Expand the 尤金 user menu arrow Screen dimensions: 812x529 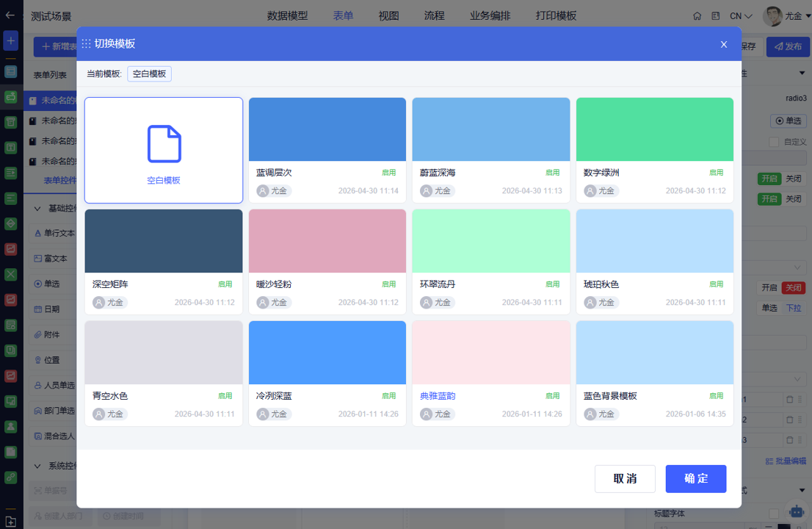(x=808, y=17)
